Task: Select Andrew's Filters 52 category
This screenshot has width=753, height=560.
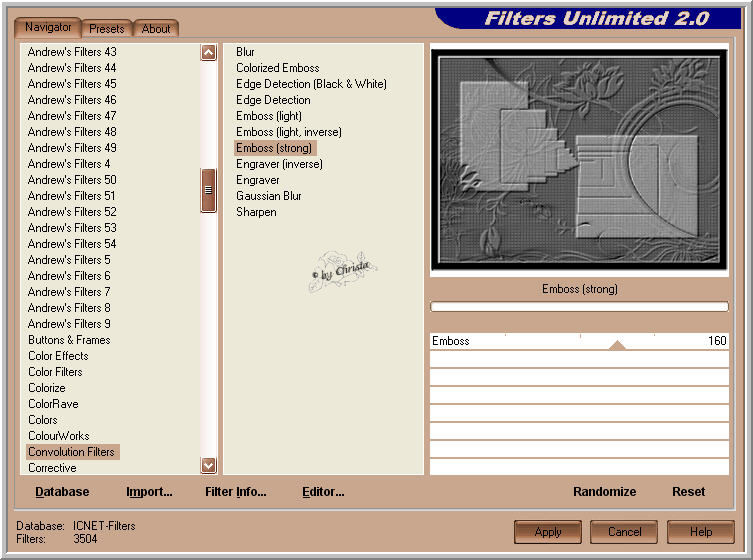Action: tap(72, 212)
